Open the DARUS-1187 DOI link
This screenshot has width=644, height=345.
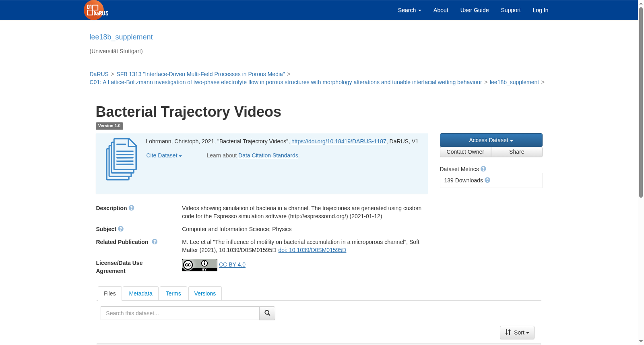click(x=339, y=141)
